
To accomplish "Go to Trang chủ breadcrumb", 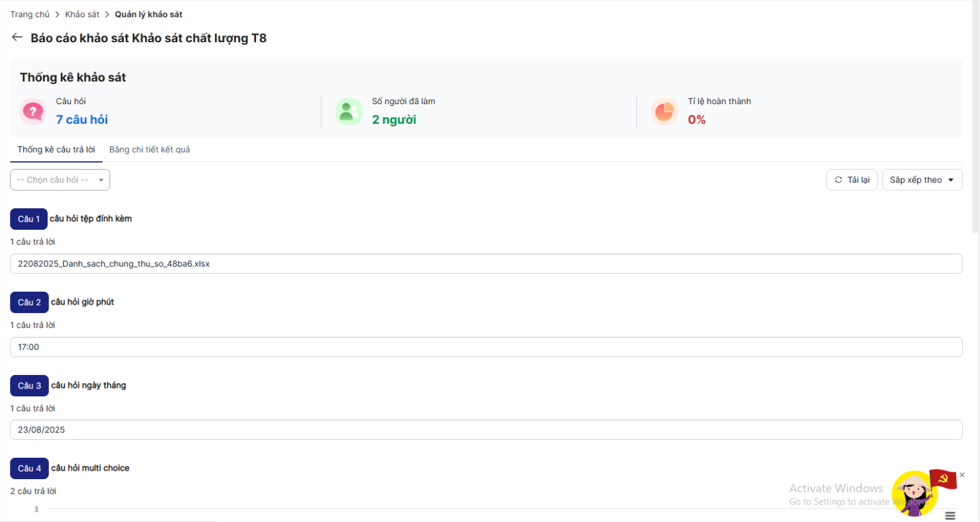I will (x=30, y=14).
